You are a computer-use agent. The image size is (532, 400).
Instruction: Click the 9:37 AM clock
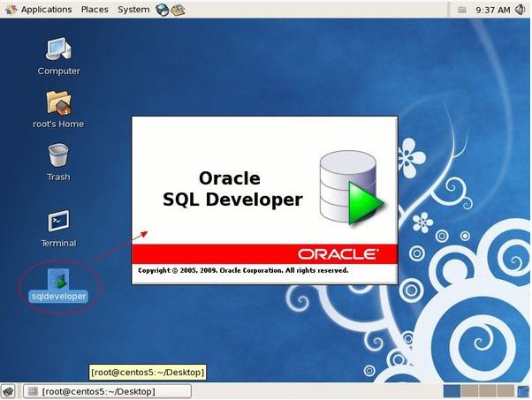492,11
